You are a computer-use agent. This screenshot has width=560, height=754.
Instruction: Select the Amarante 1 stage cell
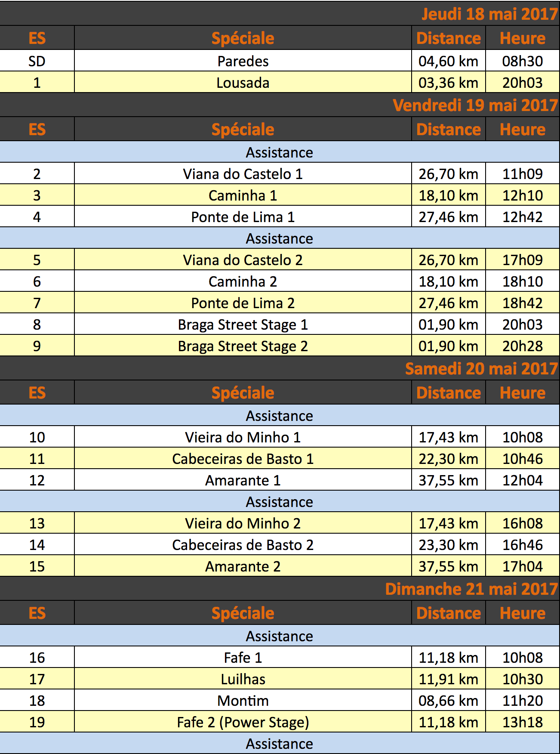coord(243,480)
